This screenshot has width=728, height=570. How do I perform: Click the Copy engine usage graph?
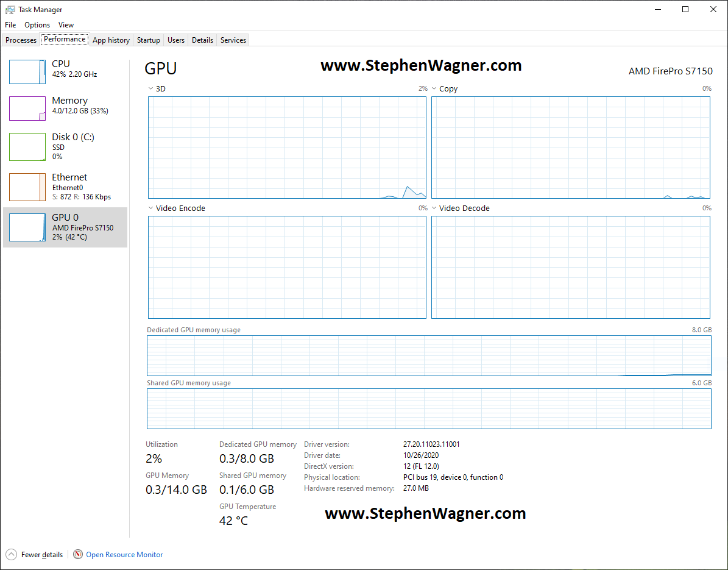(x=571, y=148)
